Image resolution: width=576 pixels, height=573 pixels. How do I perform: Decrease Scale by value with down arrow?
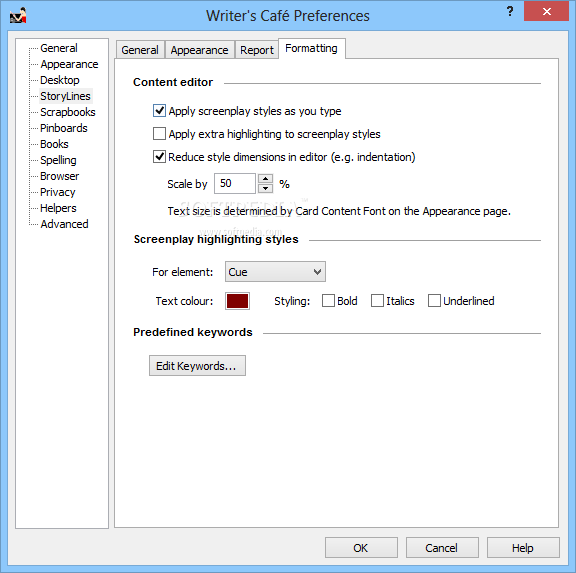(265, 188)
